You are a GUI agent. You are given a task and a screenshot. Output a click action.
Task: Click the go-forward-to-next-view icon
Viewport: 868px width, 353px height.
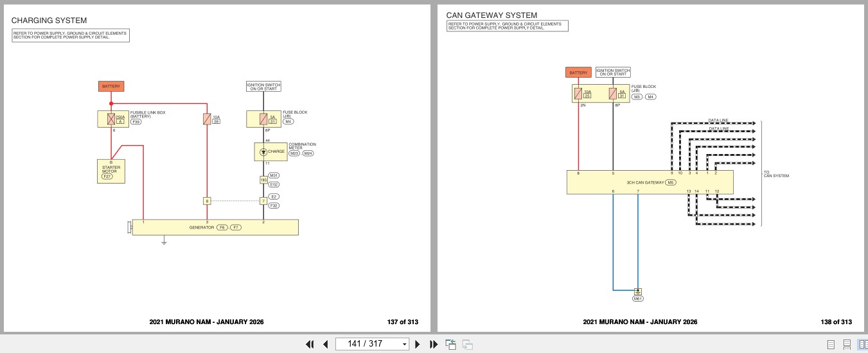tap(468, 344)
